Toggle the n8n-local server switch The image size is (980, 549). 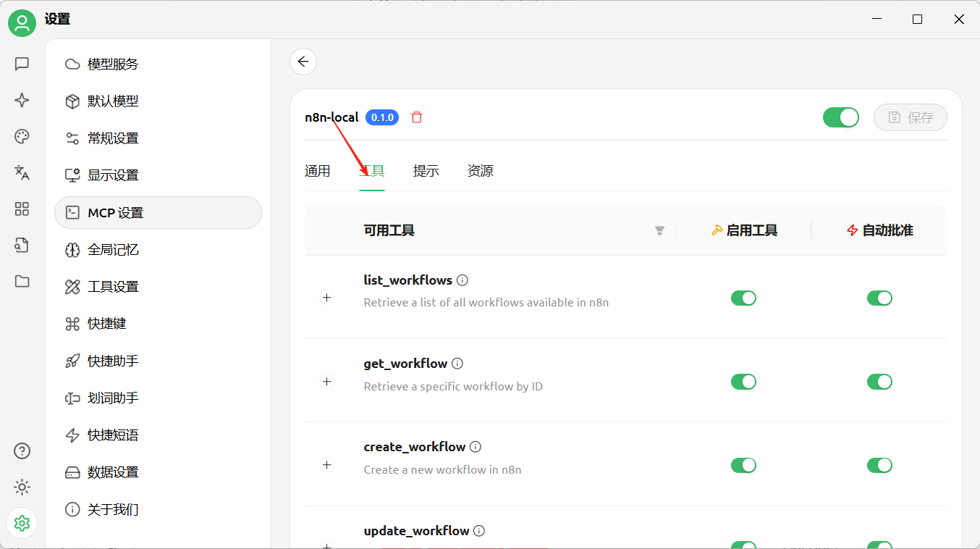coord(840,117)
